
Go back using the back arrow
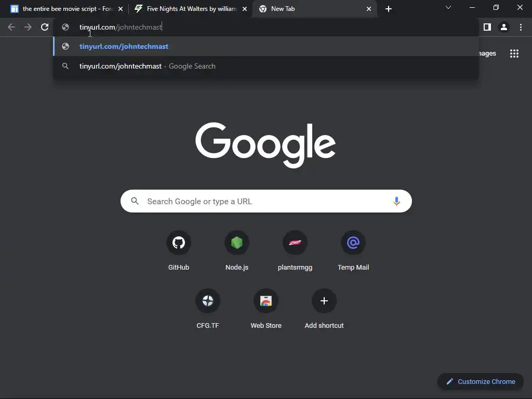(11, 27)
